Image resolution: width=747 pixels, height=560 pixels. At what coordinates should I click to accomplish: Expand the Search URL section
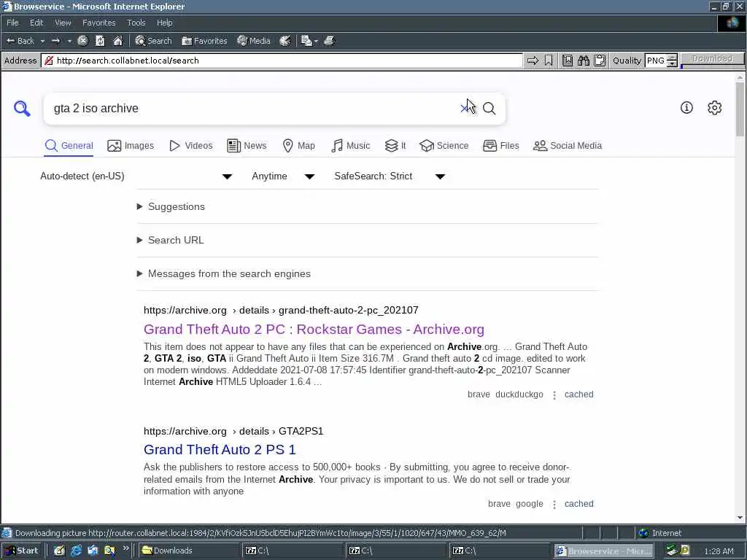170,240
